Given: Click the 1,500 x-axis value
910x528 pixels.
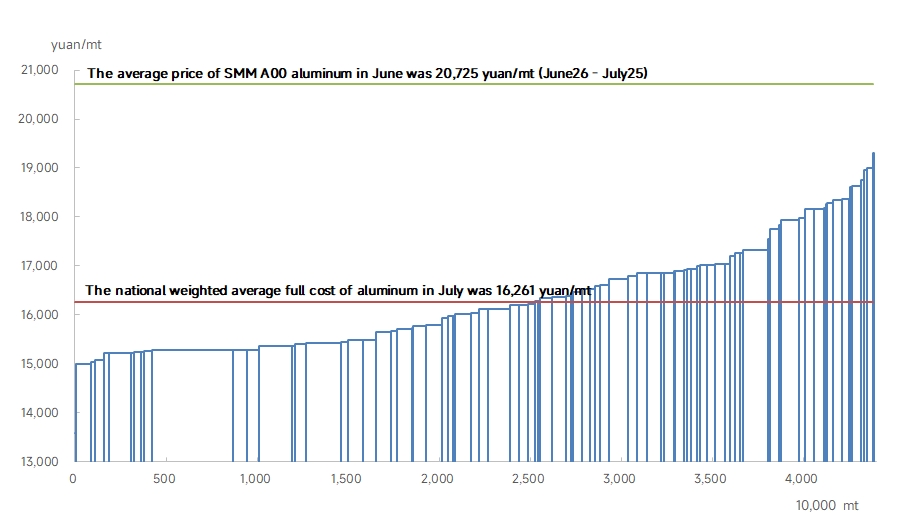Looking at the screenshot, I should coord(346,479).
